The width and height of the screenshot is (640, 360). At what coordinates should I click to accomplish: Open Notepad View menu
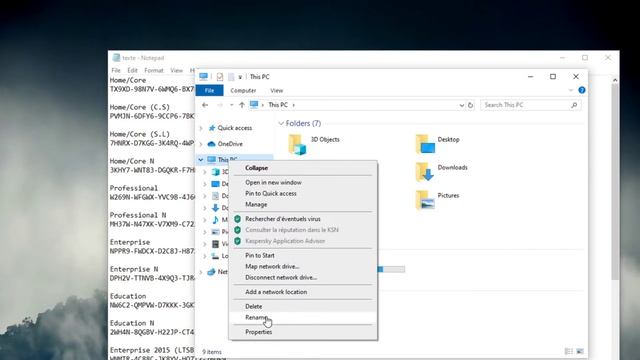[x=177, y=70]
